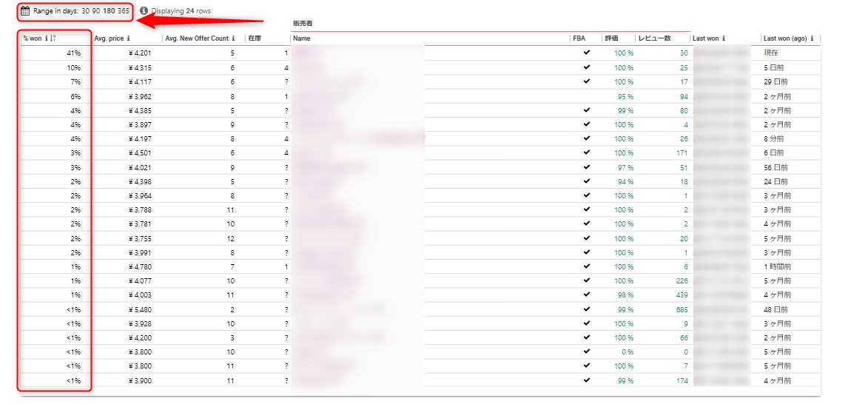Open the 171 review count link
The image size is (868, 404).
[x=682, y=153]
